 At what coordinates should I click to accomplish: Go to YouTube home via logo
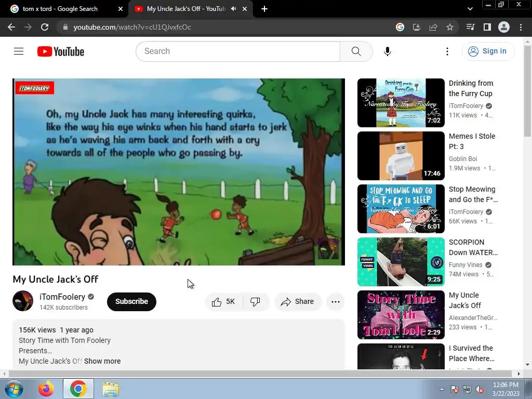pyautogui.click(x=61, y=51)
